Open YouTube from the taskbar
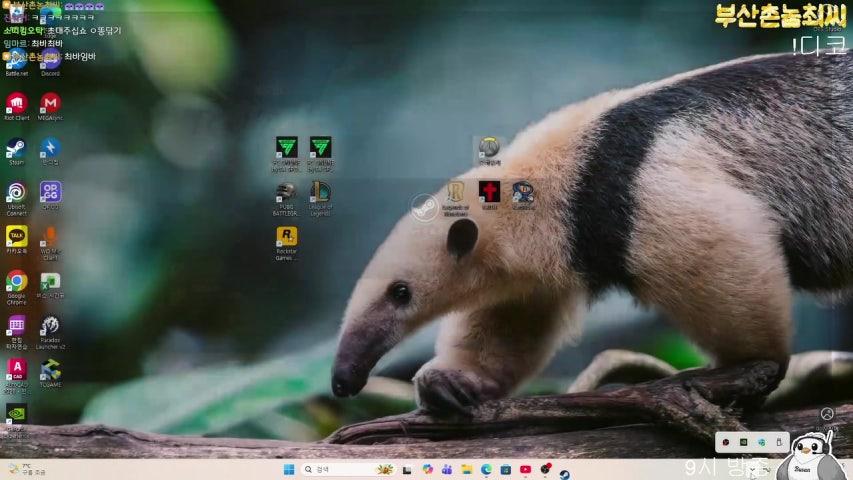The width and height of the screenshot is (853, 480). (525, 469)
